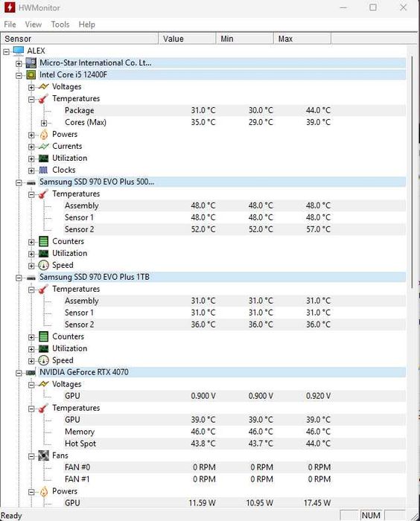
Task: Click the vertical scrollbar thumb
Action: click(x=412, y=171)
